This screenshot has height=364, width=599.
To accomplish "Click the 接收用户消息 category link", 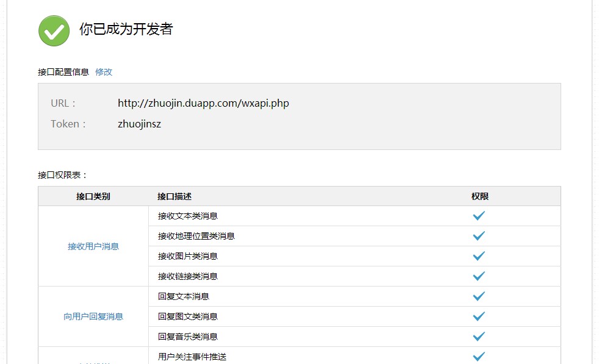I will 93,246.
